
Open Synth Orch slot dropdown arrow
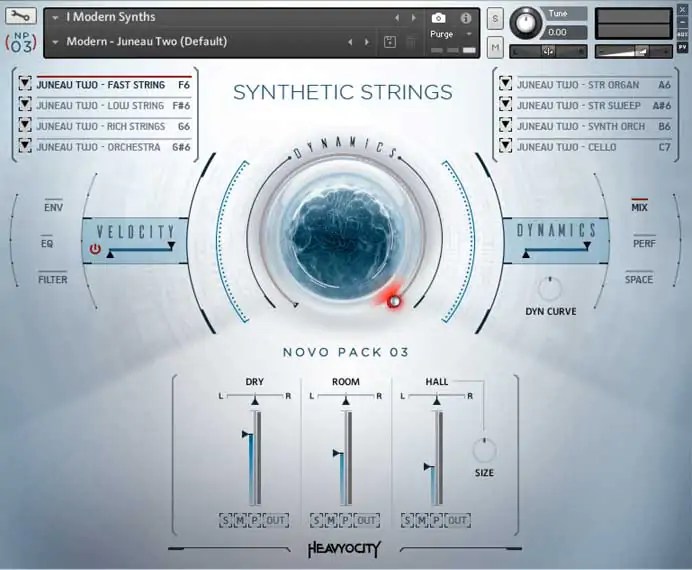(505, 125)
